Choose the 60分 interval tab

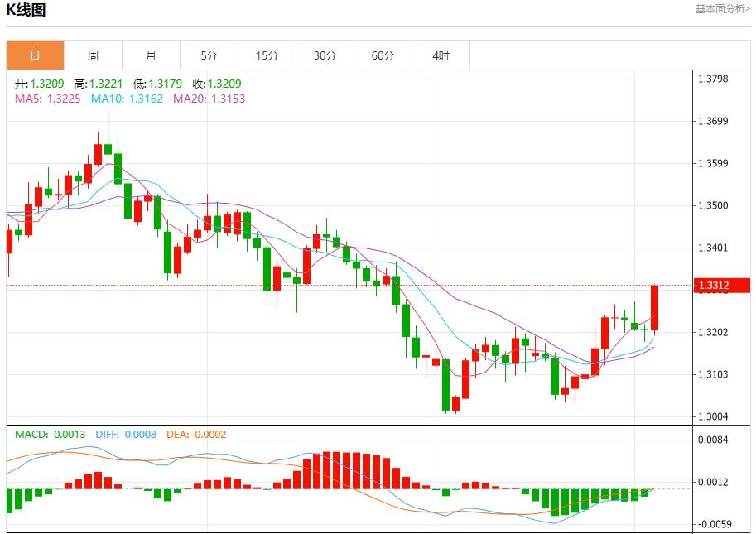pos(383,55)
